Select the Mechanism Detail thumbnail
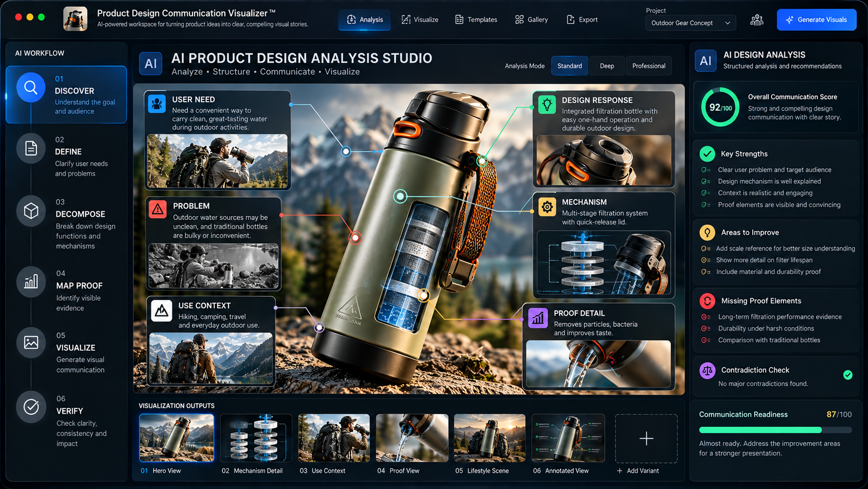Viewport: 868px width, 489px height. coord(256,438)
